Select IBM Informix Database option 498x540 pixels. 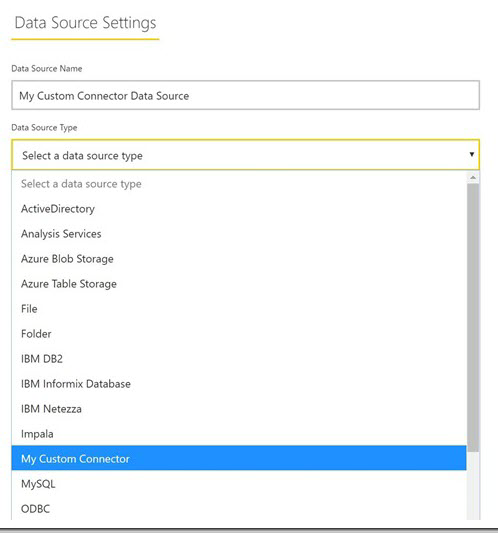(239, 384)
